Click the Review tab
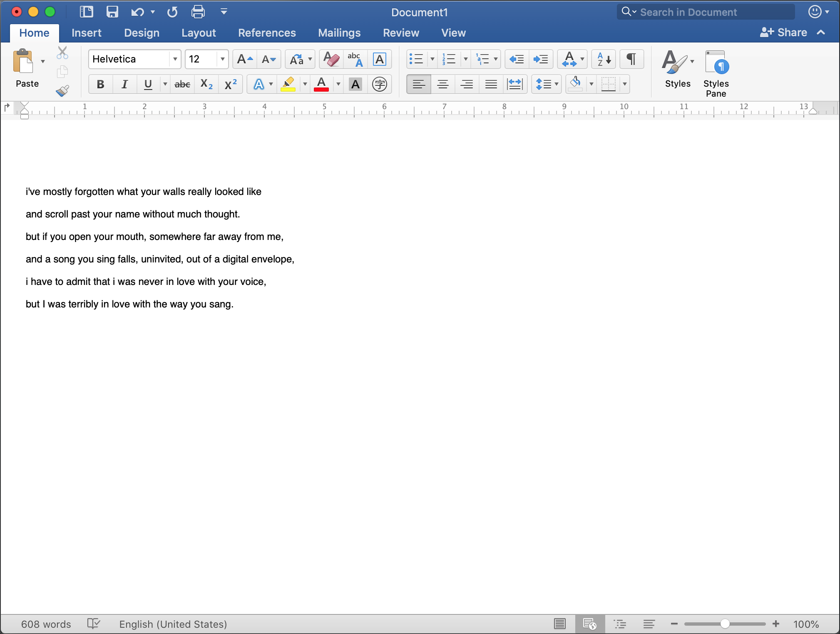The width and height of the screenshot is (840, 634). (x=400, y=31)
